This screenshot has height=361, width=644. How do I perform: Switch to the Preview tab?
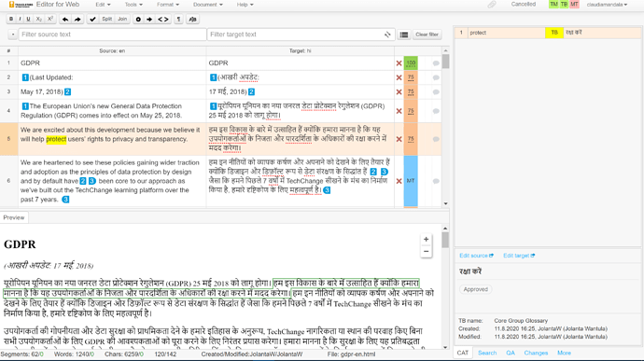point(14,217)
